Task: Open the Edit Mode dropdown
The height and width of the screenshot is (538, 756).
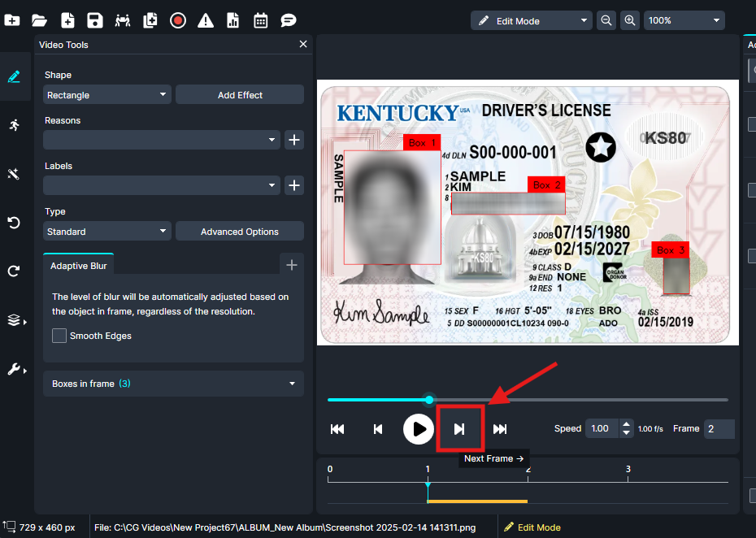Action: [x=532, y=21]
